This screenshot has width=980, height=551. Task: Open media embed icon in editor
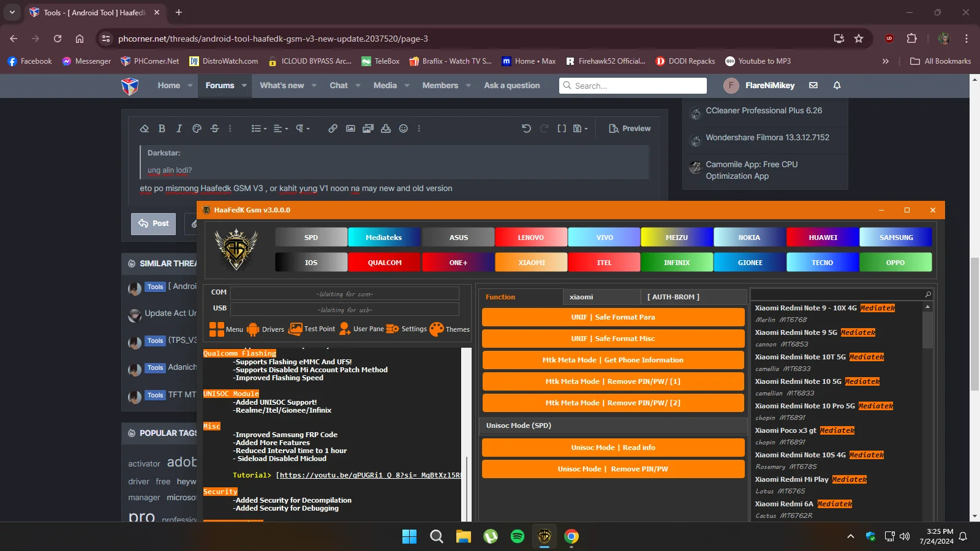click(x=368, y=129)
